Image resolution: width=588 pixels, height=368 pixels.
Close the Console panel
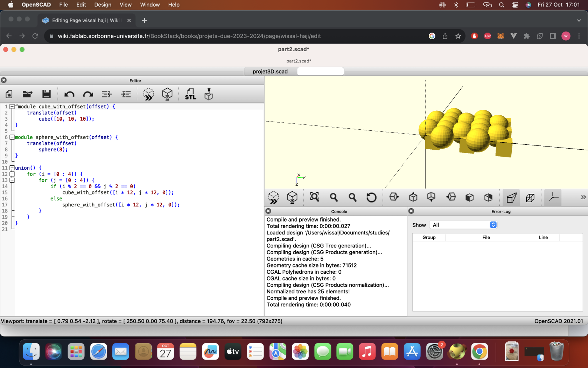click(x=268, y=211)
